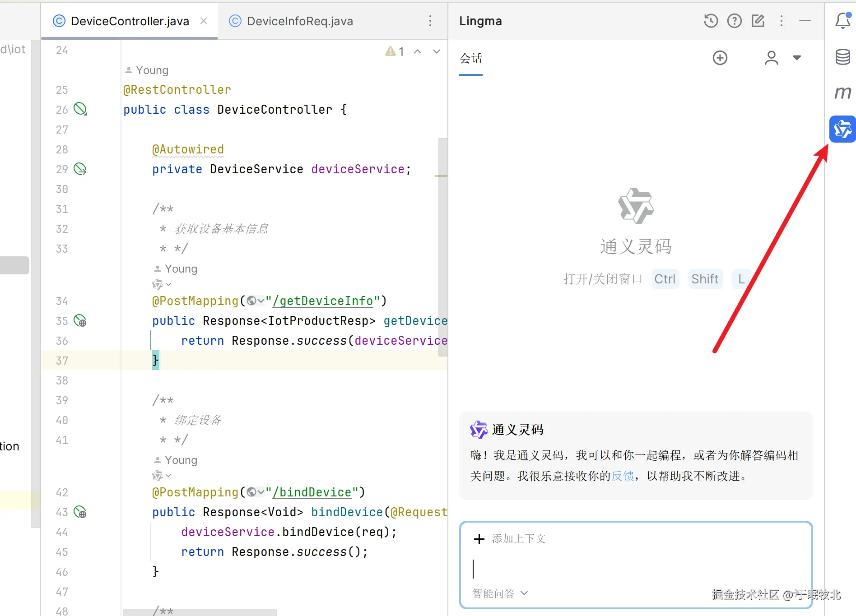The width and height of the screenshot is (856, 616).
Task: Open the 智能问答 mode dropdown
Action: [x=500, y=593]
